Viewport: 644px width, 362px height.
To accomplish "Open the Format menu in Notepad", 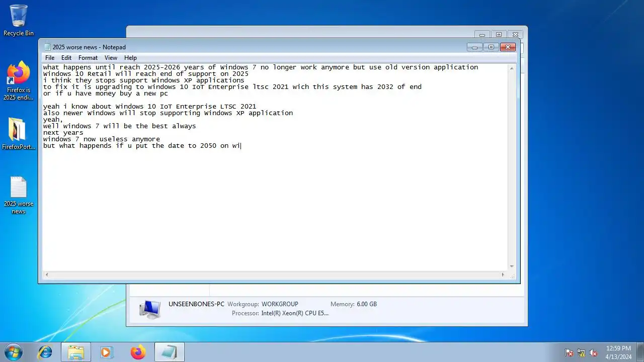I will 88,58.
